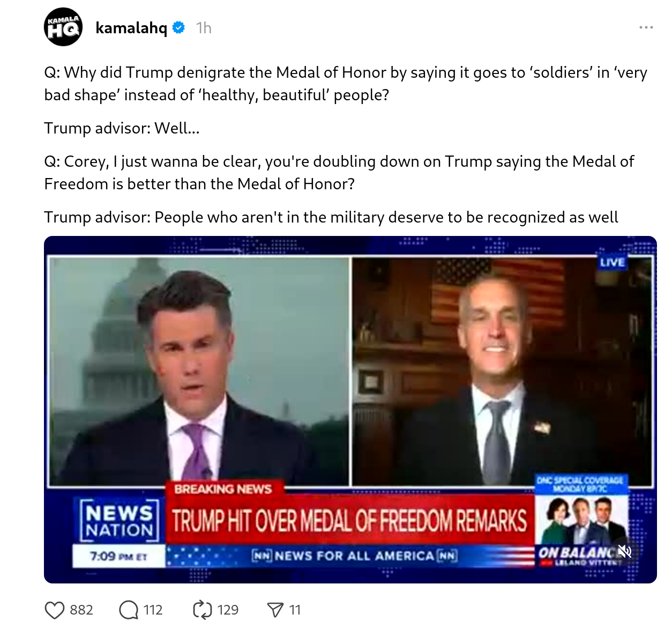Screen dimensions: 672x636
Task: Play the News Nation video clip
Action: [350, 410]
